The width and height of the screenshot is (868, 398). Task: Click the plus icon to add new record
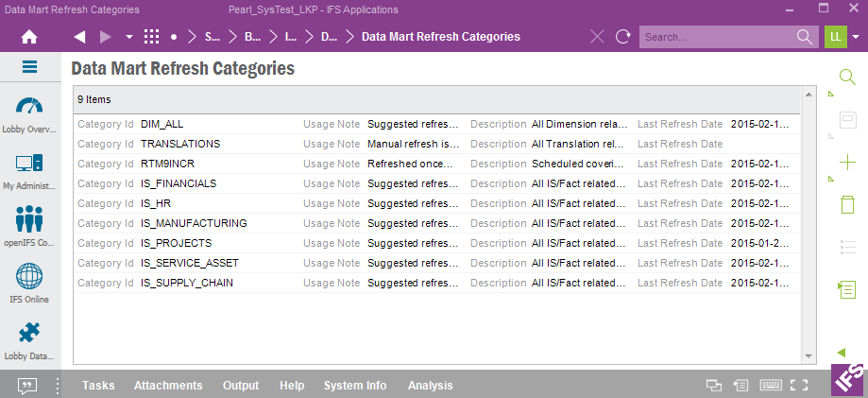click(846, 162)
